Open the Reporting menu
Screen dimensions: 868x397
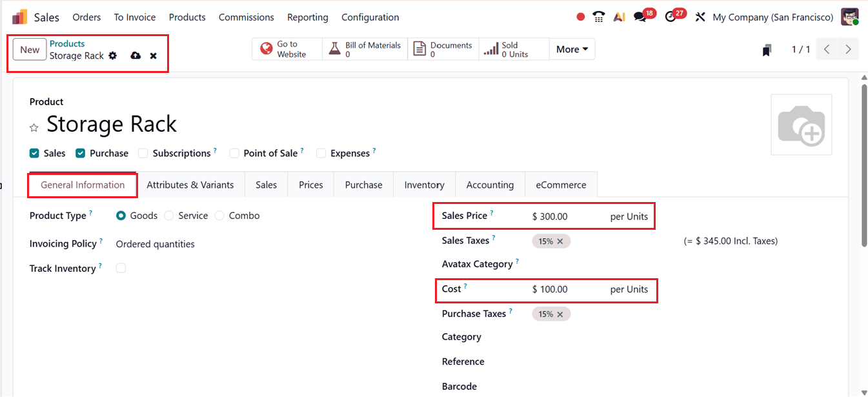coord(307,17)
